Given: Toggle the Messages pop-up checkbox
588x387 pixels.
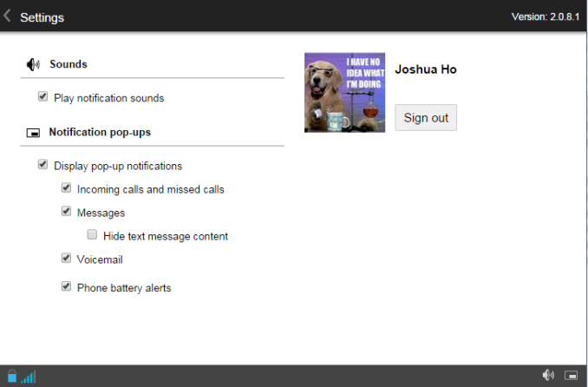Looking at the screenshot, I should [x=66, y=211].
